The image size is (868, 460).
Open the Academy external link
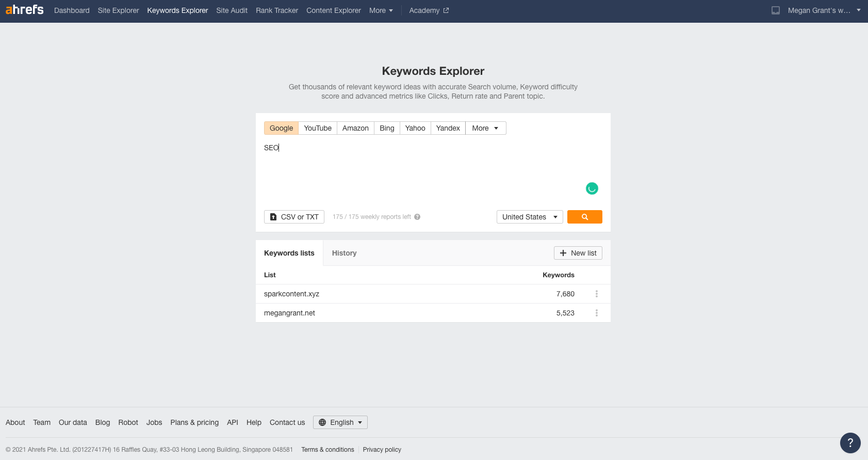(429, 10)
